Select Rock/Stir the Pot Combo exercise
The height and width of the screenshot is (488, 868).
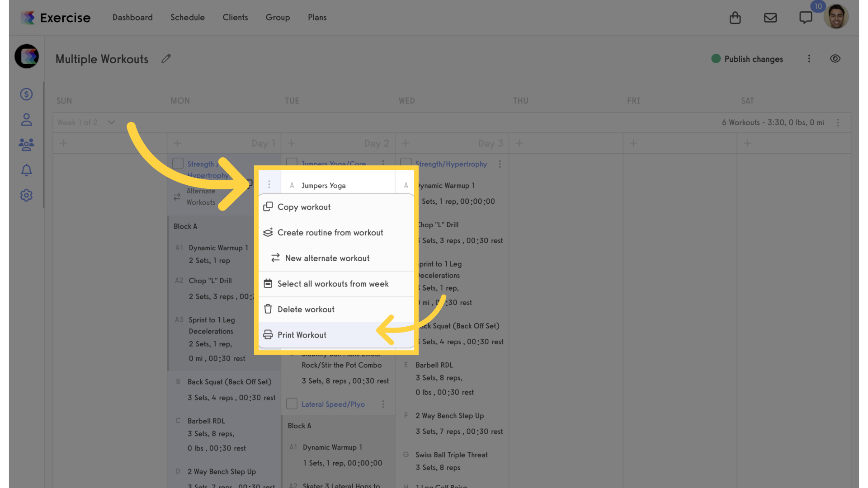(x=342, y=365)
